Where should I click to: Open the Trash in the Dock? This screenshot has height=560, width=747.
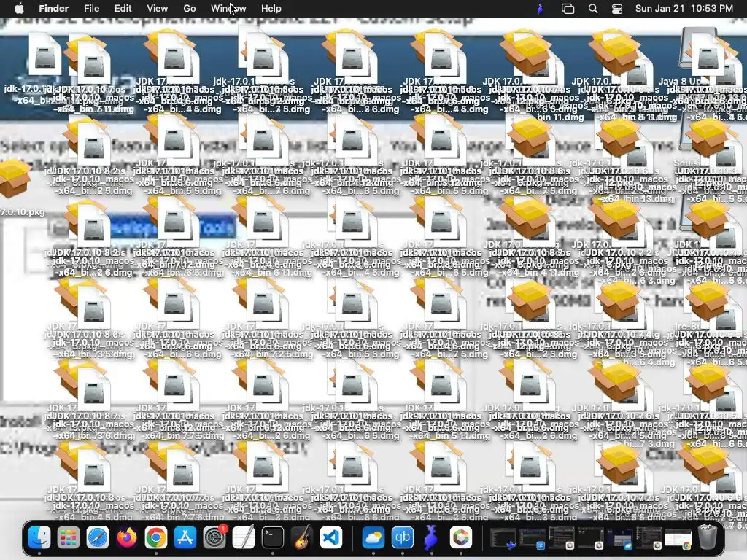(708, 537)
